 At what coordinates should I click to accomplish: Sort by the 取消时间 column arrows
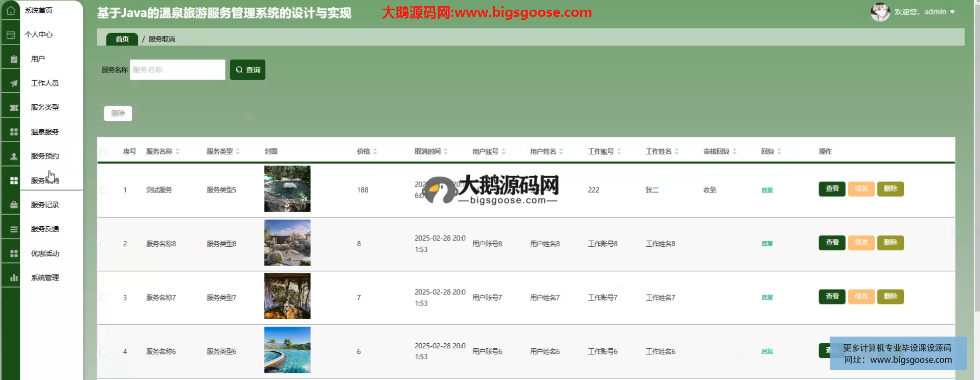click(x=446, y=152)
